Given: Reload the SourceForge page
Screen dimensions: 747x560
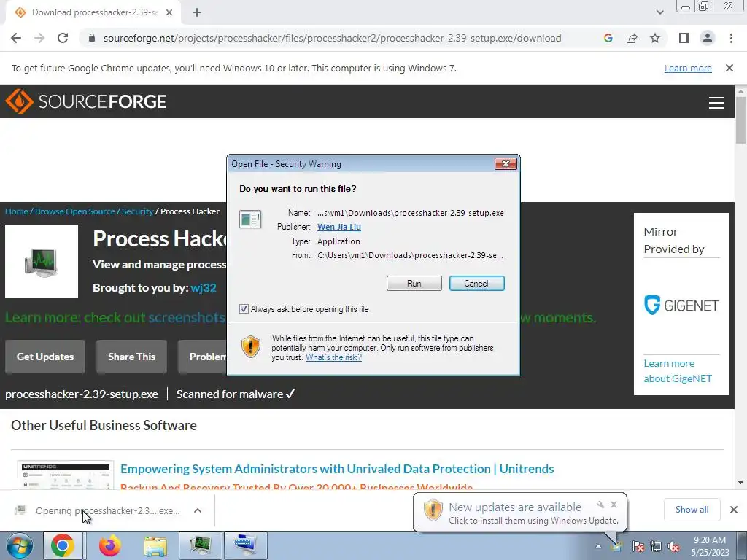Looking at the screenshot, I should point(63,38).
